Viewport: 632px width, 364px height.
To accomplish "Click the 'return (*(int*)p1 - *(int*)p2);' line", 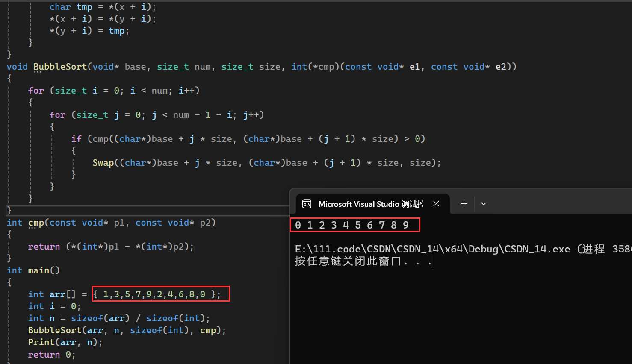I will coord(111,247).
